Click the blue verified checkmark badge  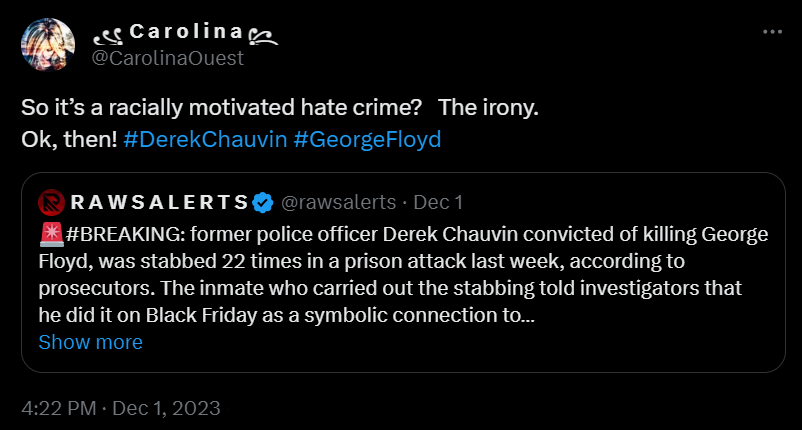tap(263, 203)
